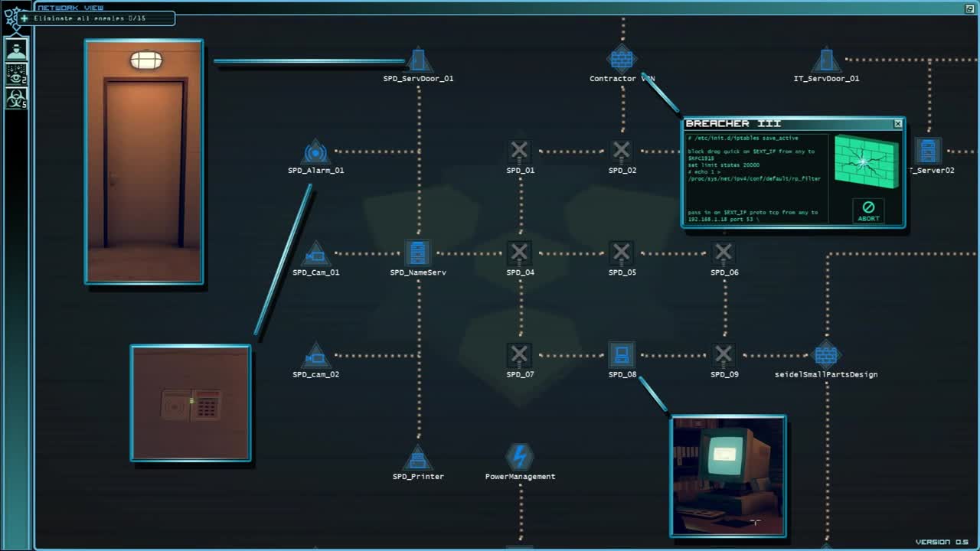The image size is (980, 551).
Task: Select the biohazard sidebar icon
Action: (x=16, y=98)
